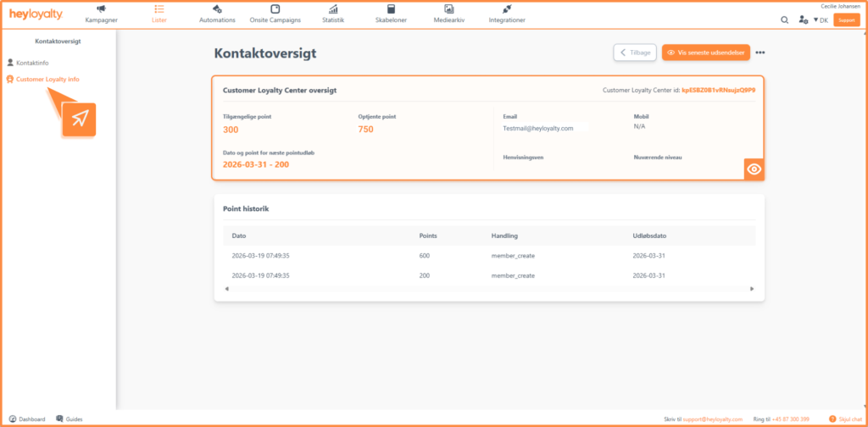Go to the Integrationer menu
868x427 pixels.
tap(507, 20)
